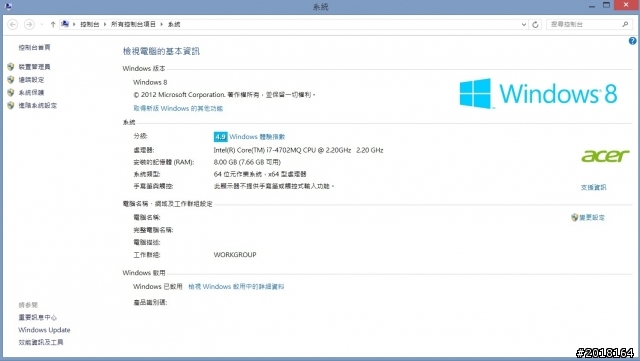Open the help question mark icon

(x=632, y=41)
